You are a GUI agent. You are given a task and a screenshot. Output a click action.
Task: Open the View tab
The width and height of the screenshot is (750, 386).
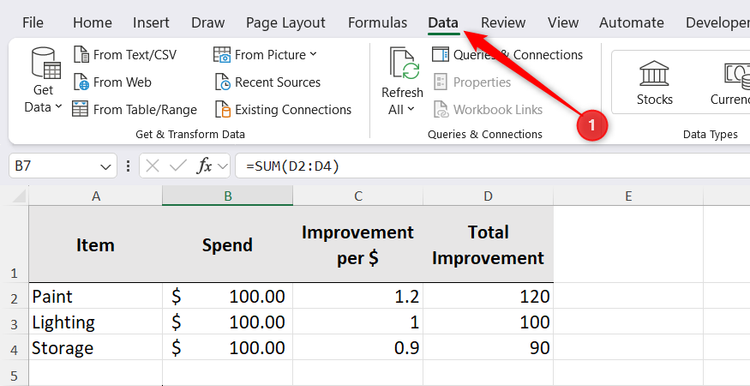pos(562,22)
